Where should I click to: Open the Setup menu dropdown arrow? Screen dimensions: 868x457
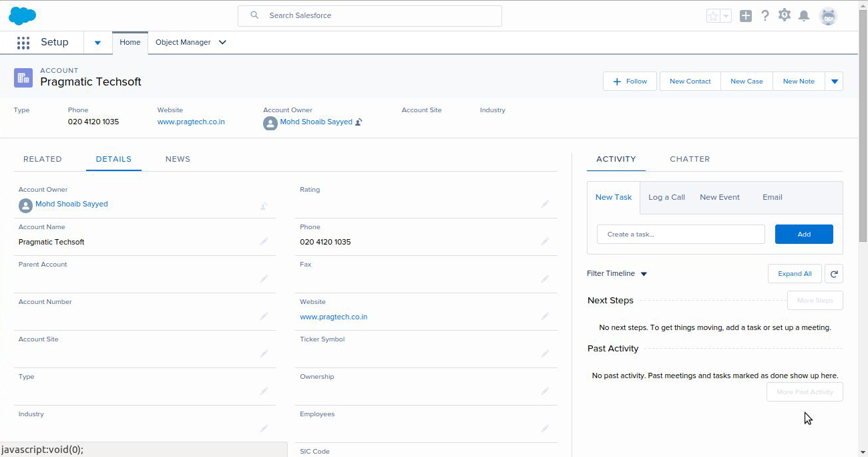[x=97, y=43]
